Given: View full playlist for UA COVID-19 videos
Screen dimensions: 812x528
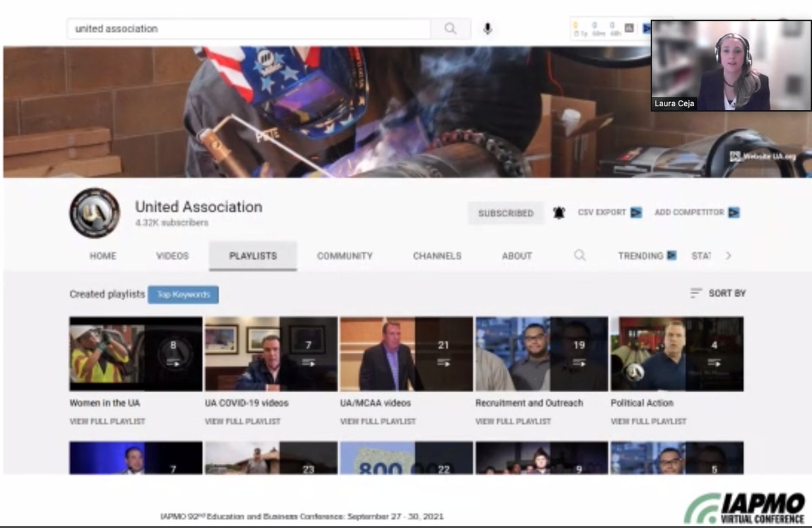Looking at the screenshot, I should (243, 421).
